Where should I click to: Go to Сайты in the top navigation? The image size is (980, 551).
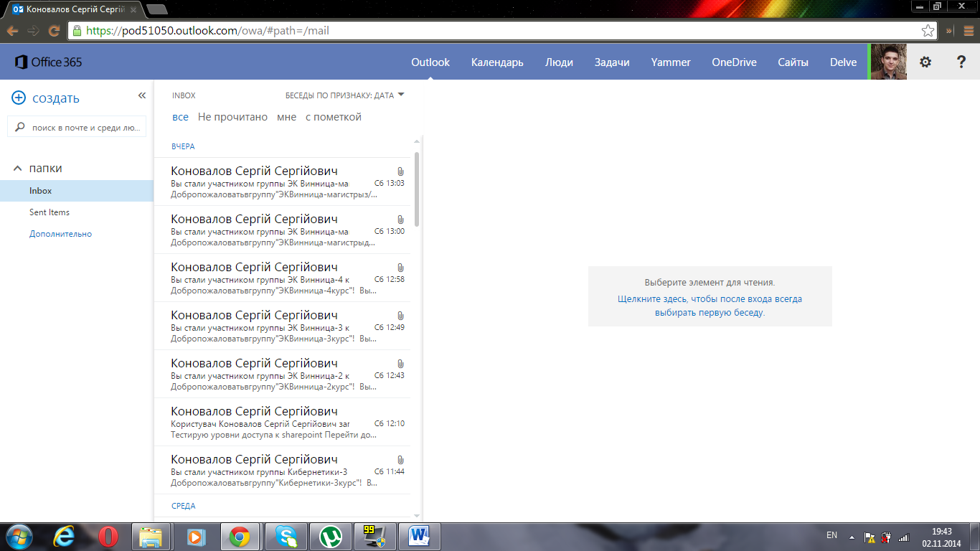pyautogui.click(x=793, y=62)
